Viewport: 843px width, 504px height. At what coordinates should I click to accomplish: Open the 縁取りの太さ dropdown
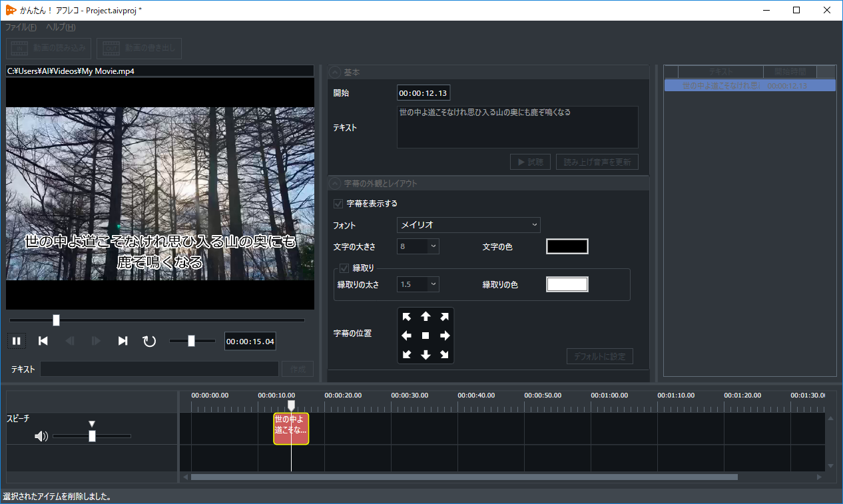point(418,284)
